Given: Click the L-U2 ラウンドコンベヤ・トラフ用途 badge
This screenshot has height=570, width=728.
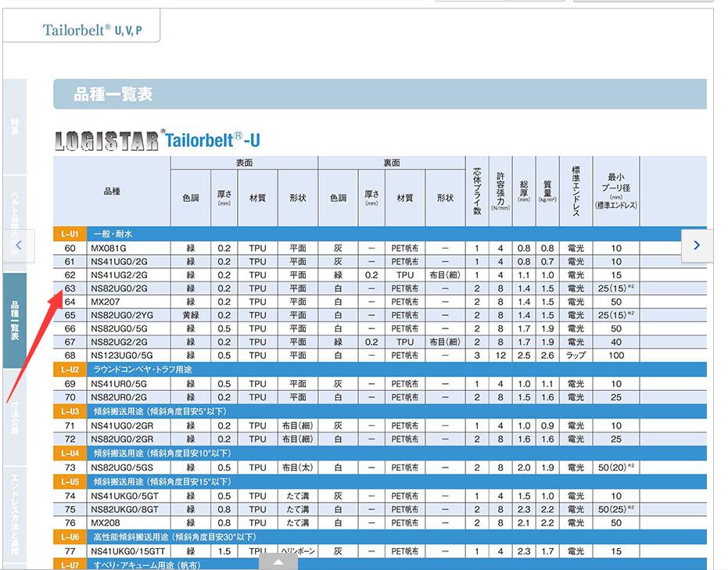Looking at the screenshot, I should pos(70,369).
